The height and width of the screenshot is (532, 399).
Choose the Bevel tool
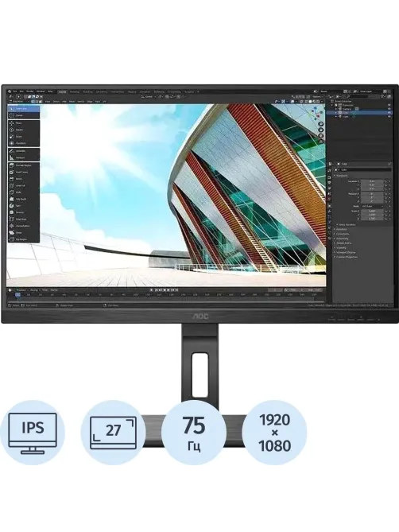click(23, 179)
